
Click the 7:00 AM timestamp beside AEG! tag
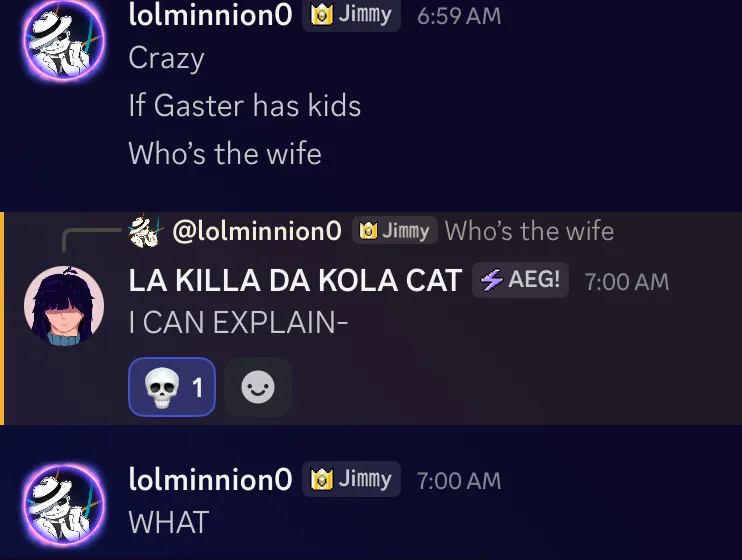[x=626, y=282]
